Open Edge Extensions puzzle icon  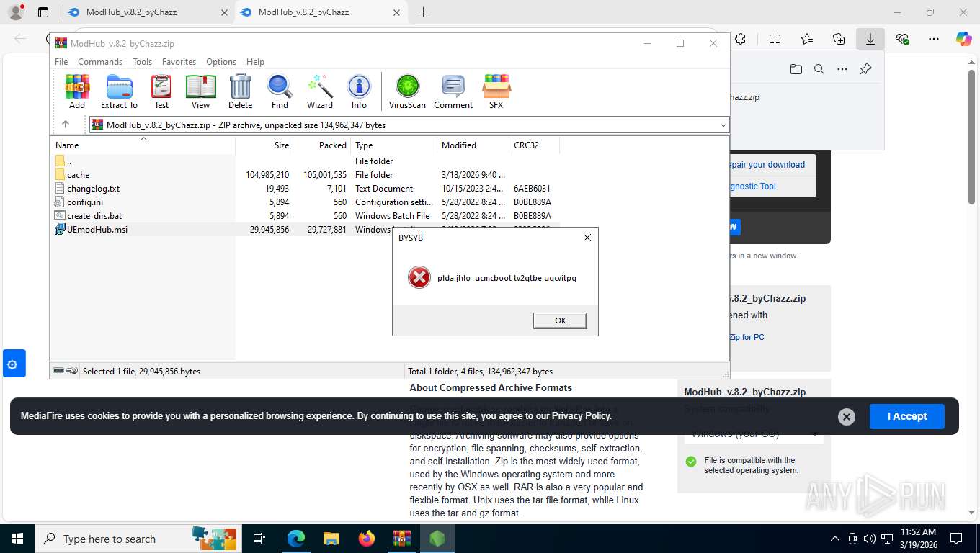740,39
